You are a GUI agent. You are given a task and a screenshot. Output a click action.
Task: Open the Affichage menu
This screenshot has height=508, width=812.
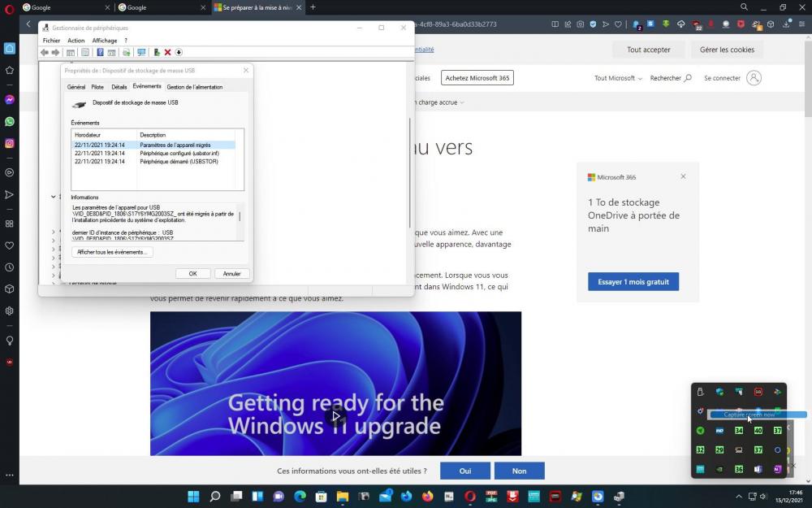click(104, 41)
